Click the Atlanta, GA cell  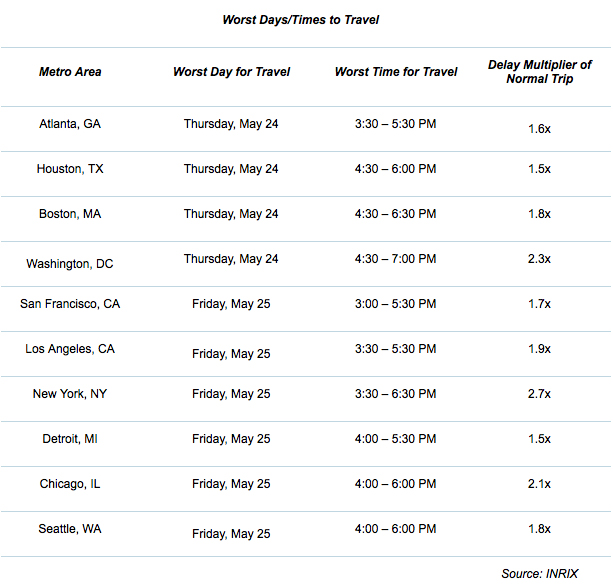point(70,124)
